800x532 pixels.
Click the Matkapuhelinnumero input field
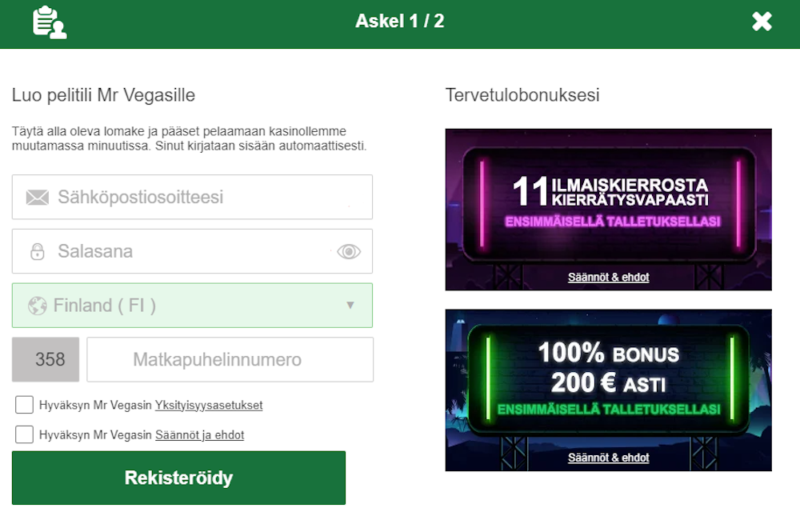[230, 359]
